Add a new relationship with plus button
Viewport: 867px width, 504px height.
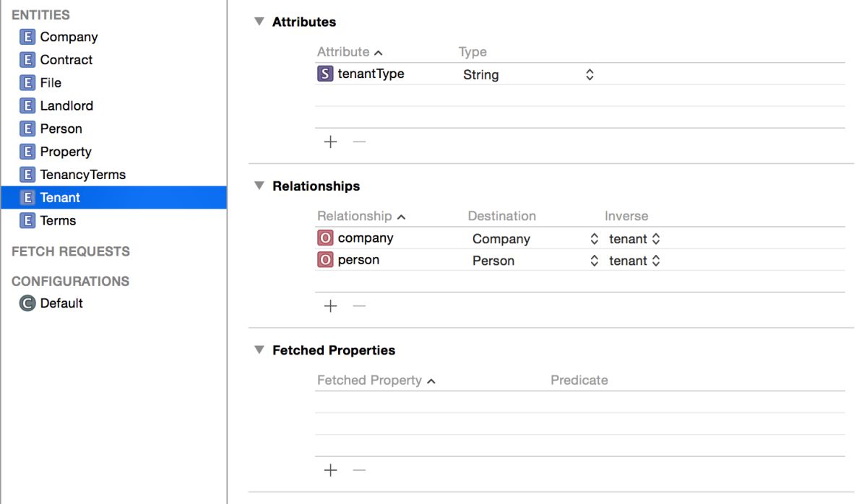pyautogui.click(x=331, y=306)
